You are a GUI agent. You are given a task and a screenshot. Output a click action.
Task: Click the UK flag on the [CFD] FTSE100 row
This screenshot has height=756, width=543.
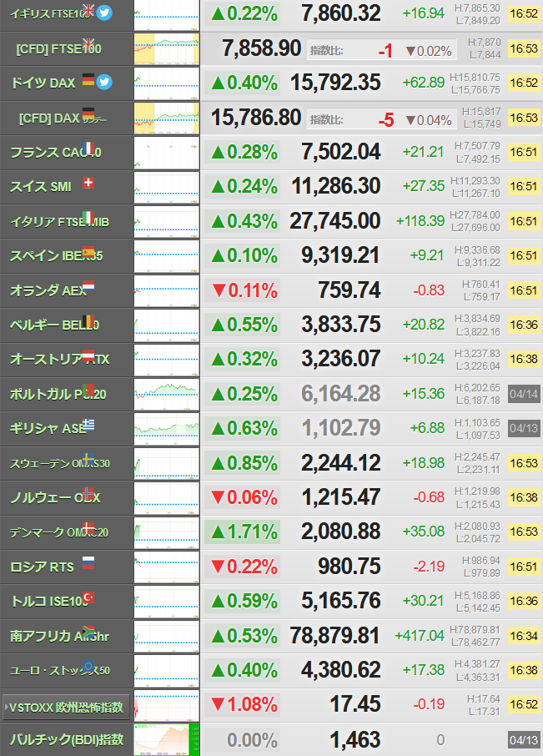88,43
